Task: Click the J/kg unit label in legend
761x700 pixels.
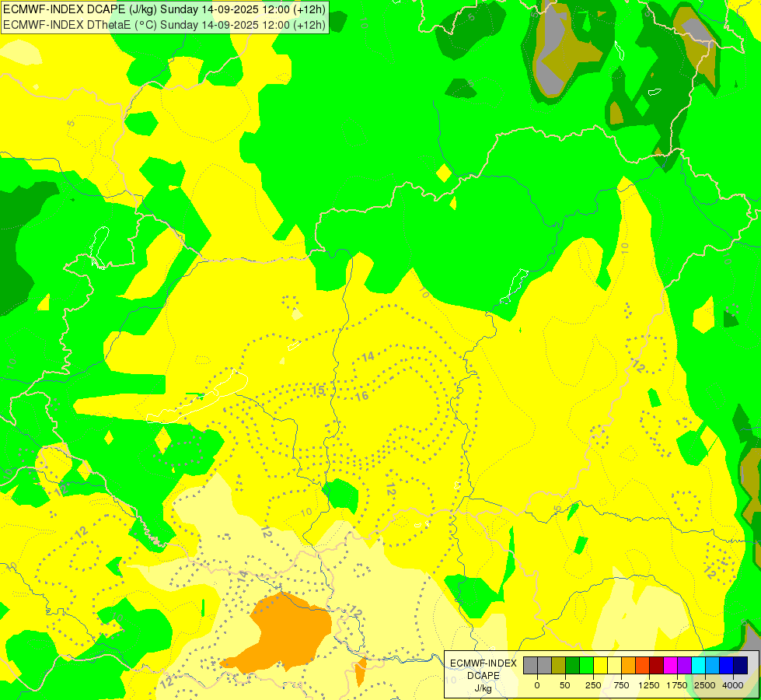Action: 483,688
